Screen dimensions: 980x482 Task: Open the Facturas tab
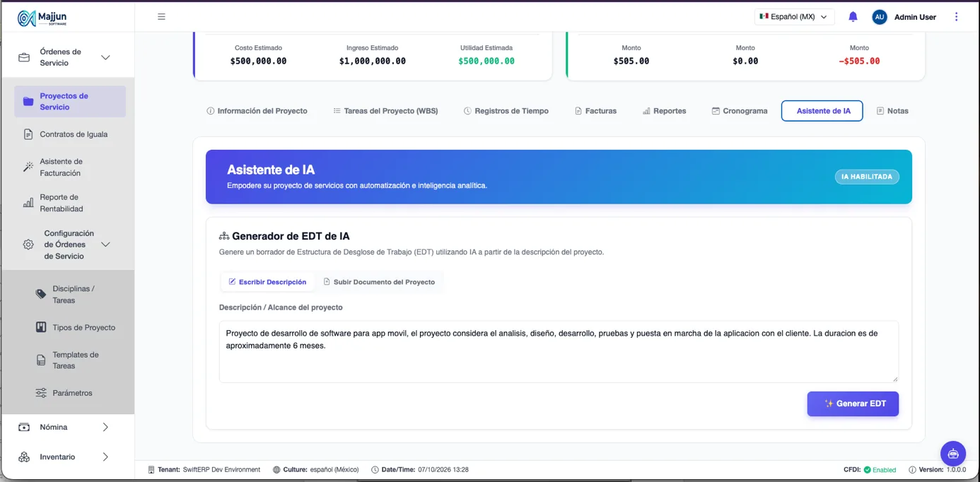595,111
